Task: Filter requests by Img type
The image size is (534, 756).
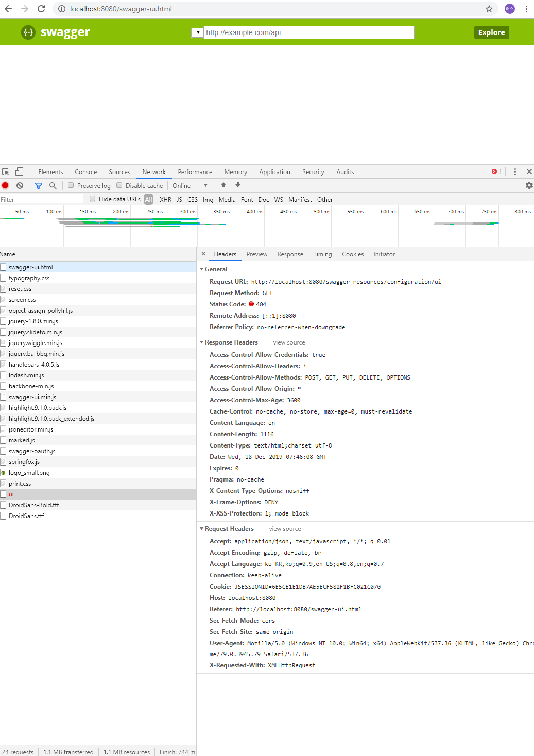Action: coord(208,200)
